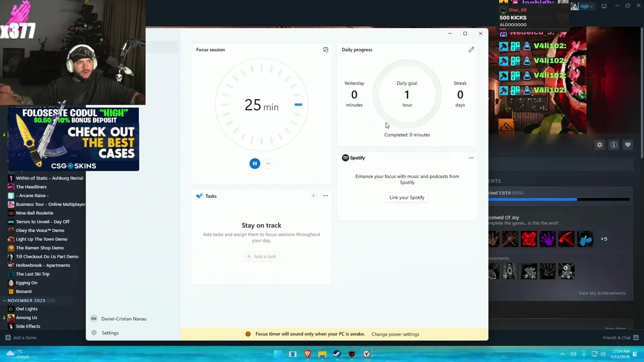Select The Ramen Shop Demo in library
The width and height of the screenshot is (644, 362).
(x=40, y=248)
